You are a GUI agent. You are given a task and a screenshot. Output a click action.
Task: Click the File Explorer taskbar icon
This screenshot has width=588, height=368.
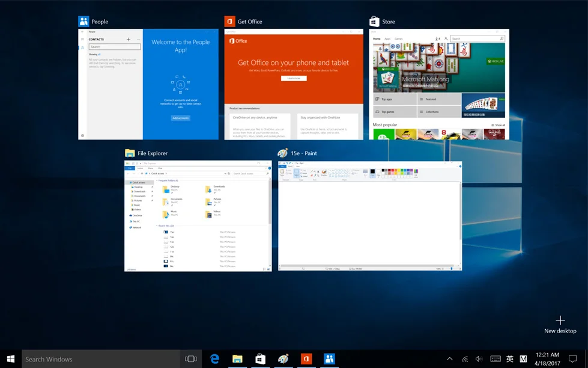click(x=237, y=359)
